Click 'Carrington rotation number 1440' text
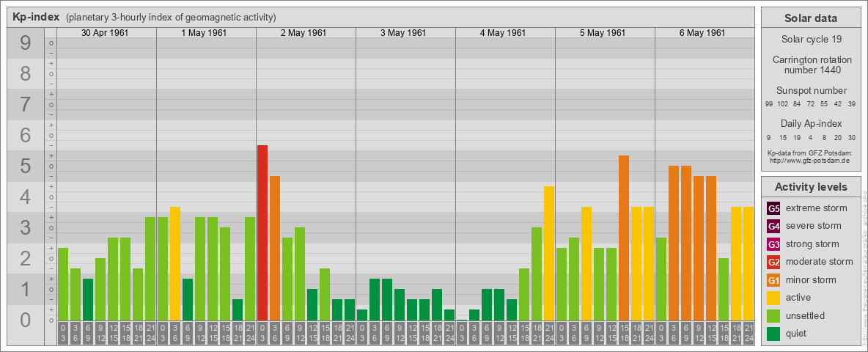 811,65
